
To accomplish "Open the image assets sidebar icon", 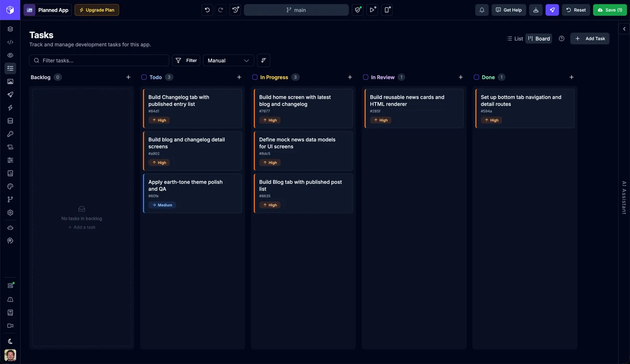I will pos(10,82).
